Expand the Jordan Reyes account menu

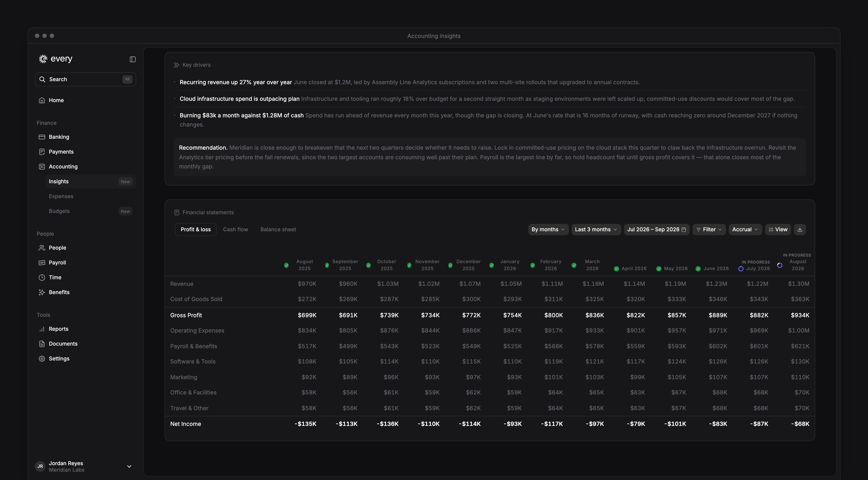tap(86, 466)
